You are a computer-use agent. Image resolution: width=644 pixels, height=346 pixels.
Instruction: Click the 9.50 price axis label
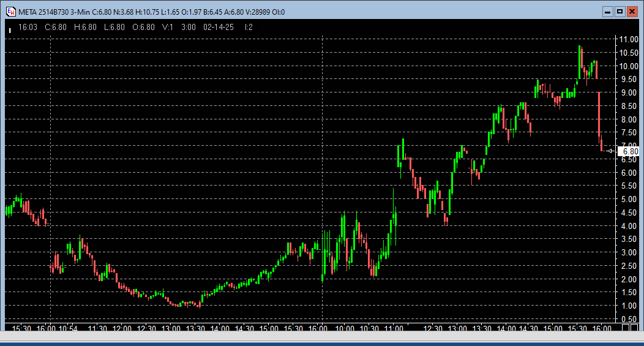point(629,80)
